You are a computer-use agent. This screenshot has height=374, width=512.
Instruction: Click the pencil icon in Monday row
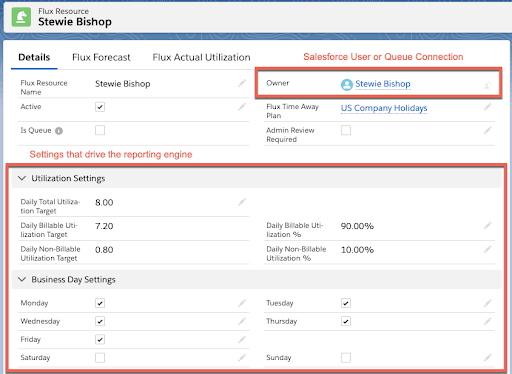click(242, 303)
